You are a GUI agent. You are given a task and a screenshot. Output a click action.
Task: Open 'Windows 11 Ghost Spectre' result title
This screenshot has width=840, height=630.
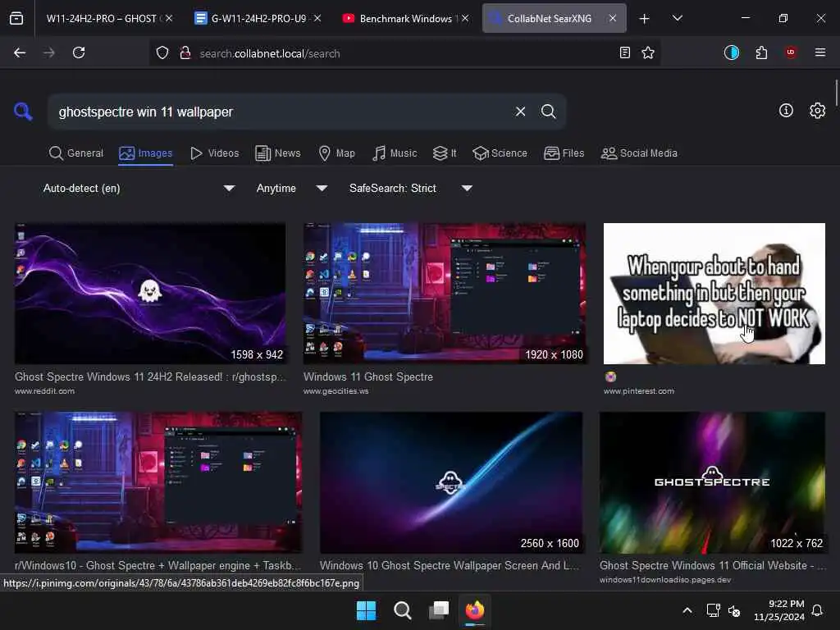tap(368, 377)
